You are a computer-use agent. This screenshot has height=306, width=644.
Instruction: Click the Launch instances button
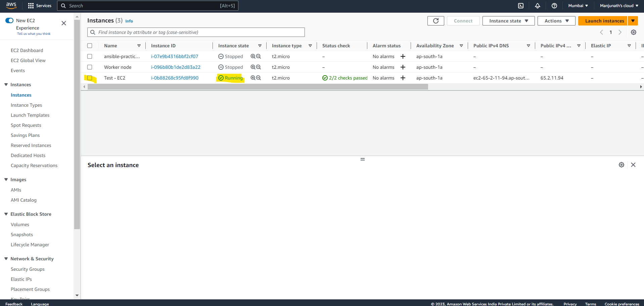pyautogui.click(x=604, y=21)
